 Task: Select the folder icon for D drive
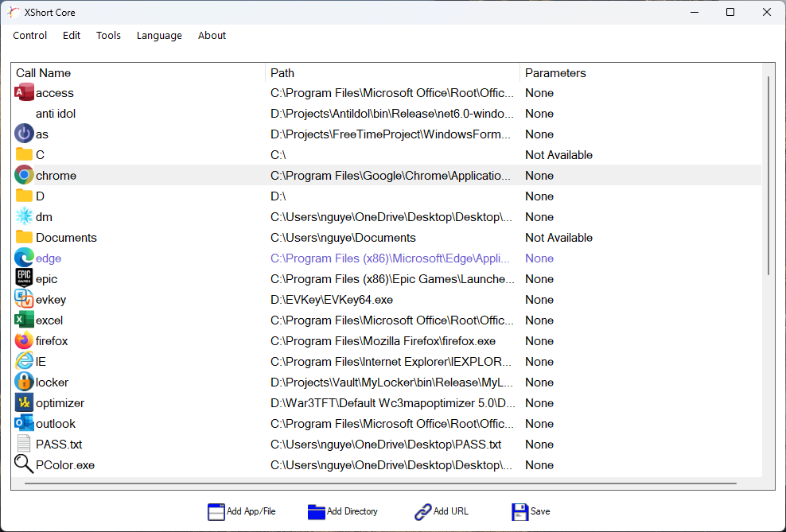(x=24, y=196)
